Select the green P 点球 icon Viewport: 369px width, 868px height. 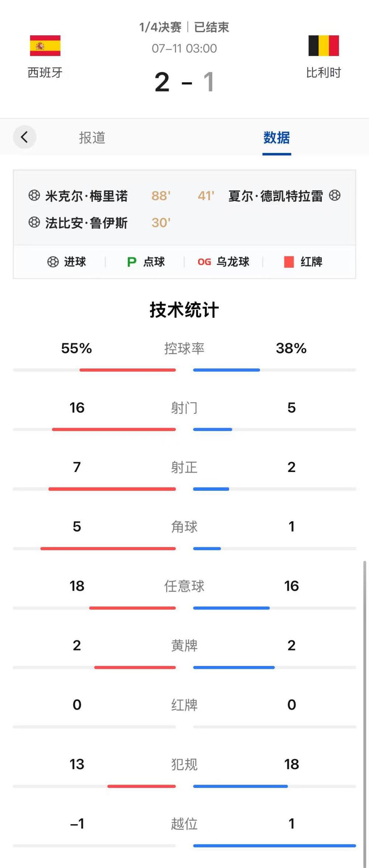pos(131,262)
